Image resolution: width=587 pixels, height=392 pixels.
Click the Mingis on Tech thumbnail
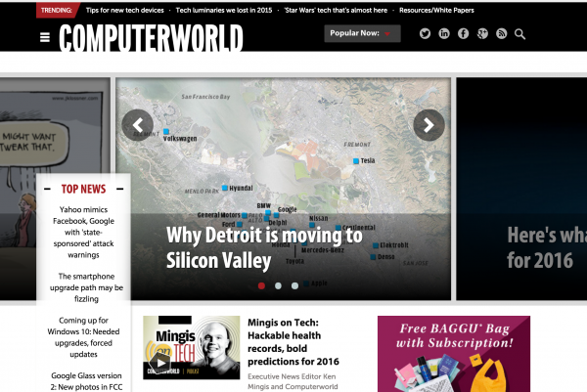pos(192,347)
